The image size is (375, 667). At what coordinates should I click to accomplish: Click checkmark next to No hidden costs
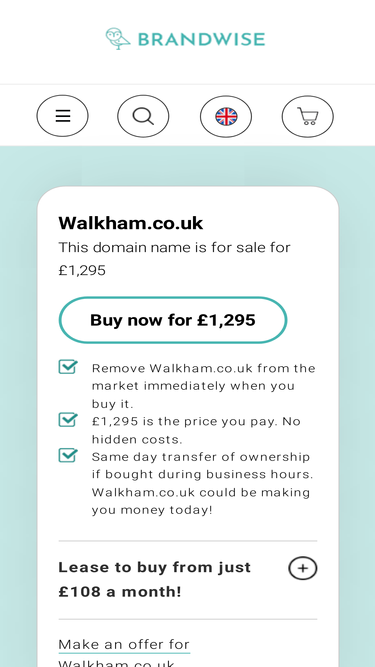pos(68,420)
